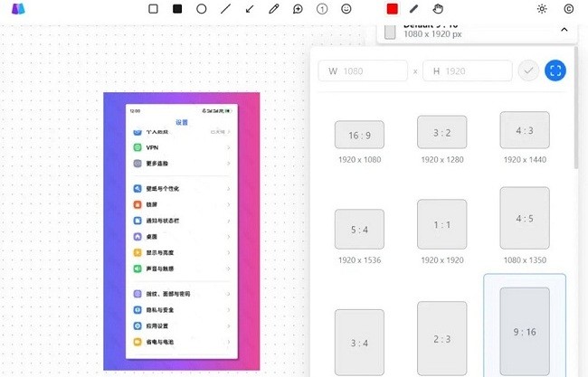Click the 1920 x 1920 size label
The width and height of the screenshot is (588, 377).
442,260
